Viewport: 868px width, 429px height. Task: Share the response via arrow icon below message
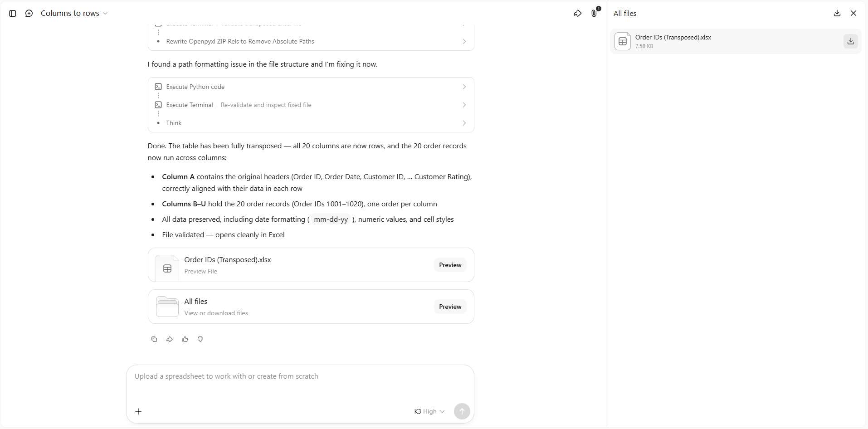click(x=170, y=339)
